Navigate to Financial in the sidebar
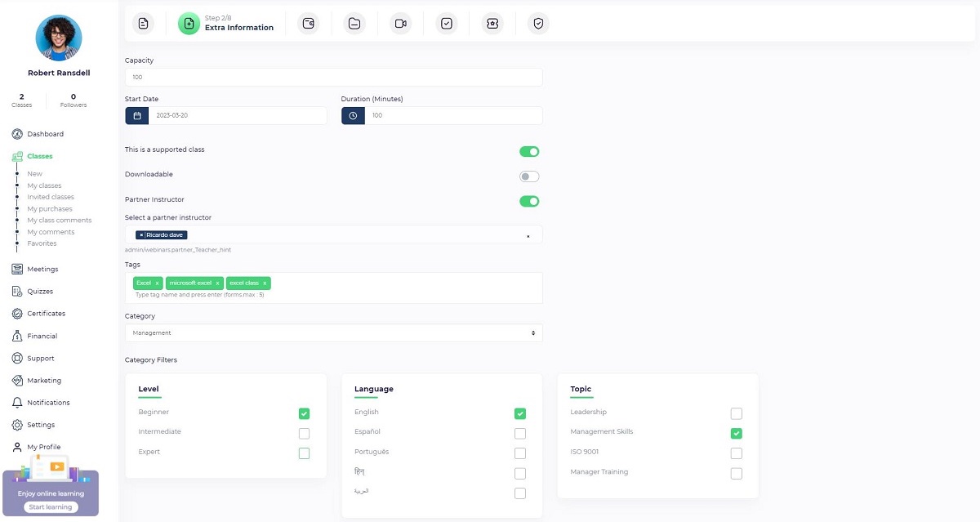The width and height of the screenshot is (980, 522). 42,337
